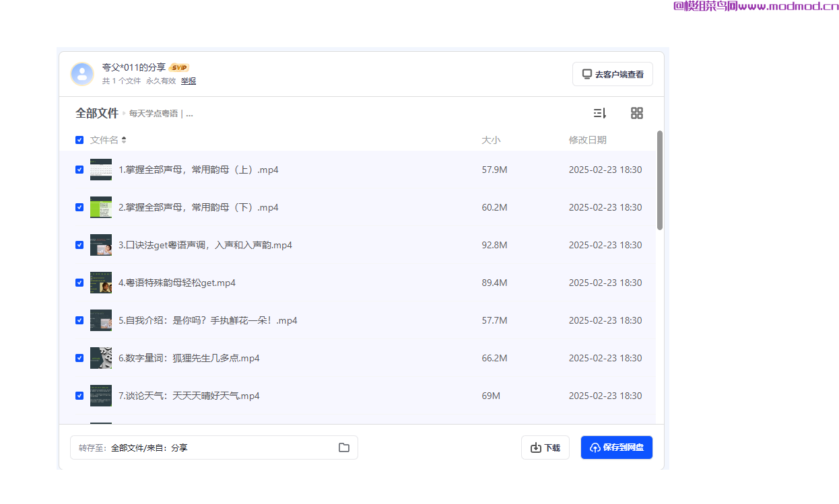
Task: Uncheck 2.掌握全部声母，常用韵母（下）.mp4 checkbox
Action: pyautogui.click(x=79, y=207)
